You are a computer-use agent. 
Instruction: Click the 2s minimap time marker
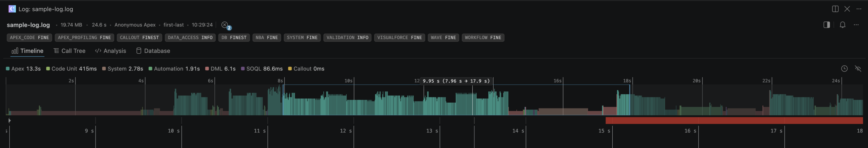(71, 81)
